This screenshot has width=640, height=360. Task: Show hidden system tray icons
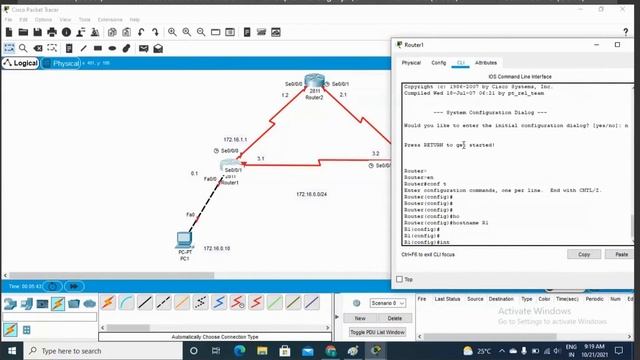pyautogui.click(x=502, y=351)
